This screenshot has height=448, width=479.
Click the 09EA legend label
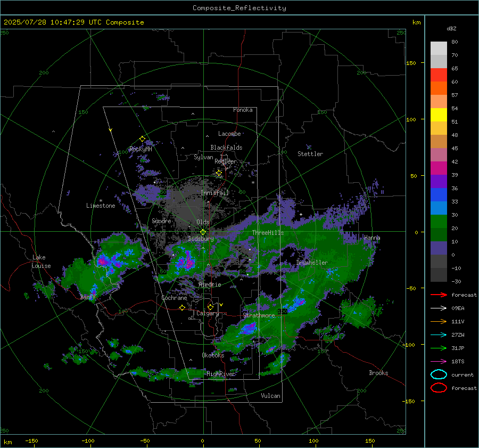(458, 308)
